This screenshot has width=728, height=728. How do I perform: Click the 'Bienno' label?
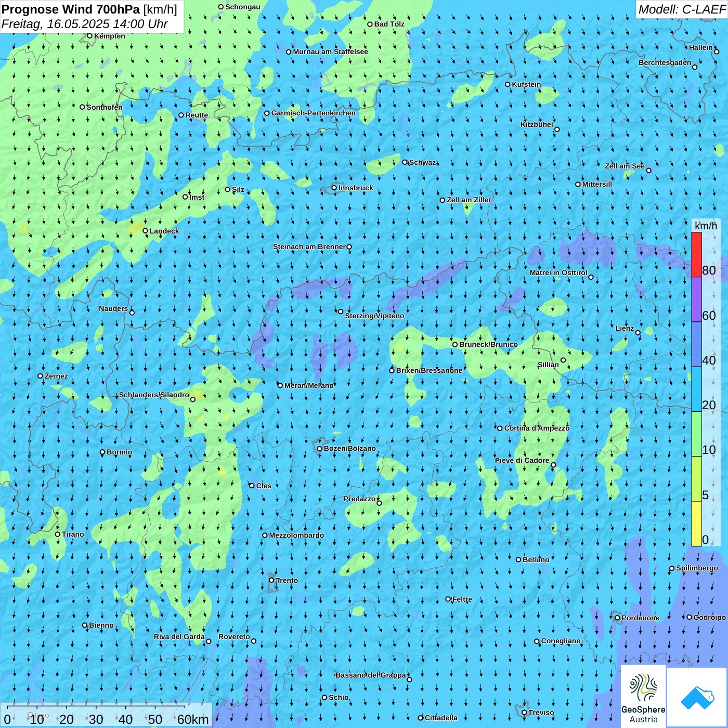point(101,625)
